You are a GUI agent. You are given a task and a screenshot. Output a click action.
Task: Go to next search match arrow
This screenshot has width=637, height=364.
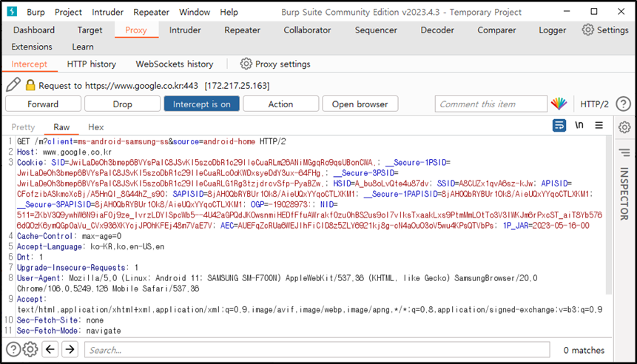tap(70, 349)
